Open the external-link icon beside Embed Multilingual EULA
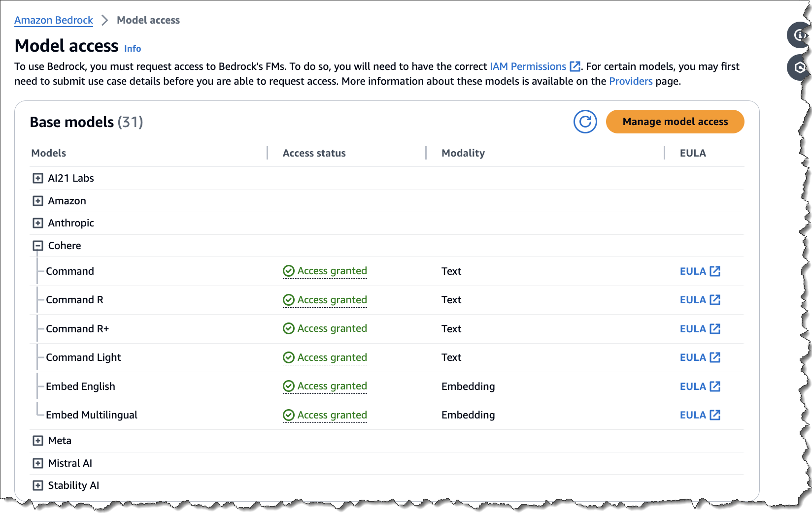Image resolution: width=812 pixels, height=513 pixels. [715, 415]
